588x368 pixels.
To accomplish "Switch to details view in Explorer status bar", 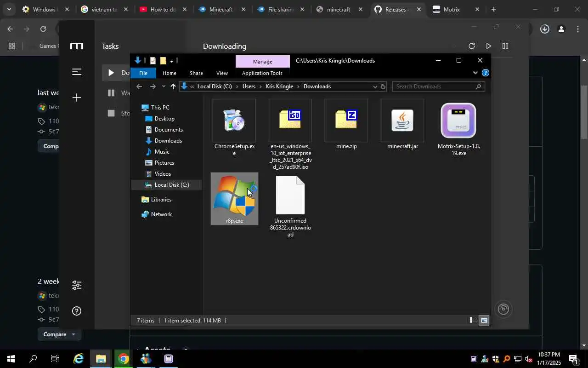I will tap(474, 320).
